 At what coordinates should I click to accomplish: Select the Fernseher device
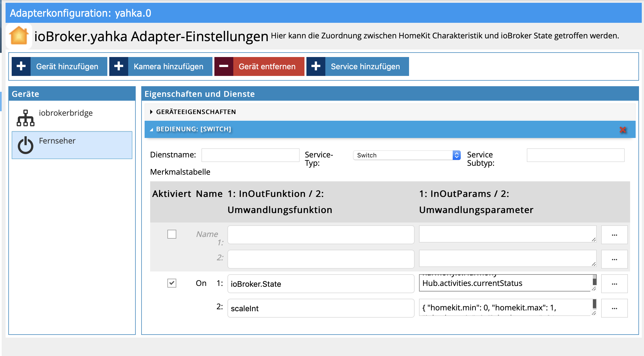pos(72,145)
